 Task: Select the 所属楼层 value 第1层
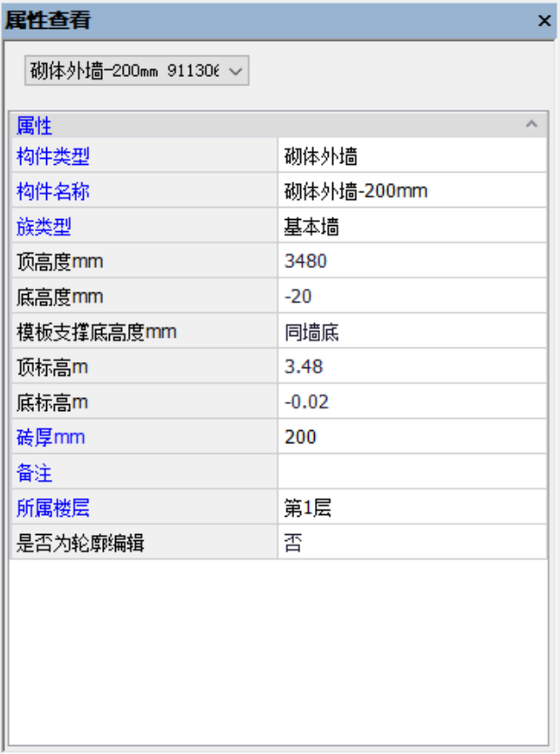412,508
